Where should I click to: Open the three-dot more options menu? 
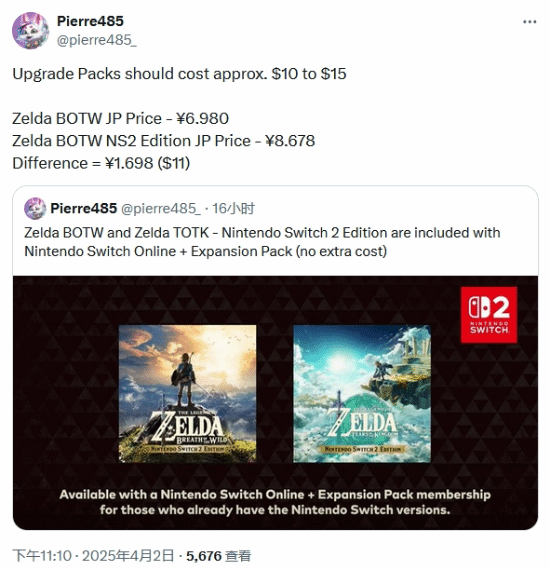529,22
